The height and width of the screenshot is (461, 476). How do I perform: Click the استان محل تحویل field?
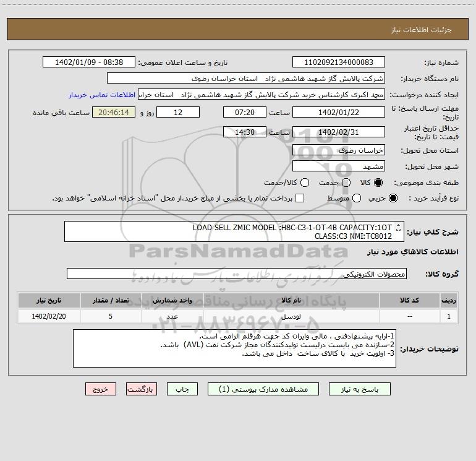[x=338, y=150]
